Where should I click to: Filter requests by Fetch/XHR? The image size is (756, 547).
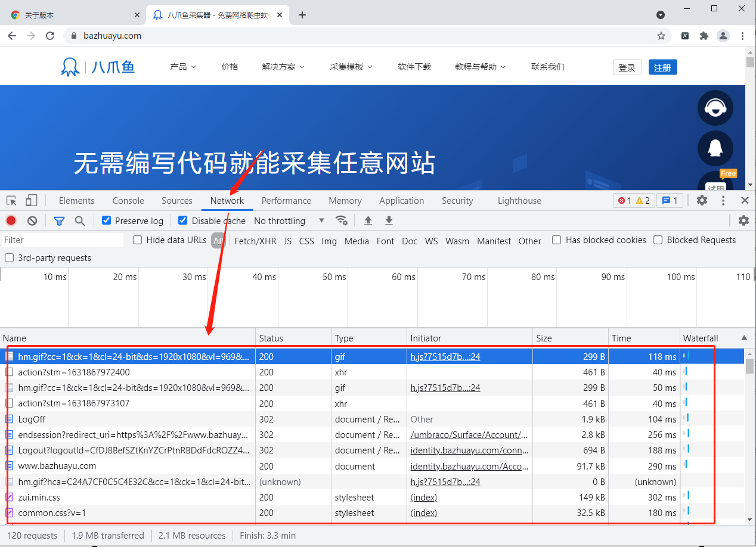click(255, 241)
